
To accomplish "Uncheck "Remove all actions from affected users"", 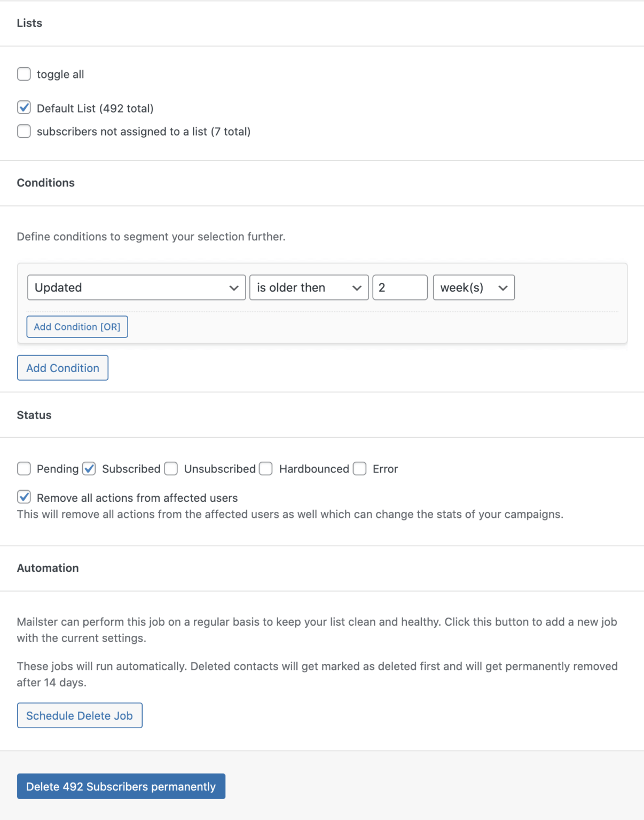I will coord(23,497).
